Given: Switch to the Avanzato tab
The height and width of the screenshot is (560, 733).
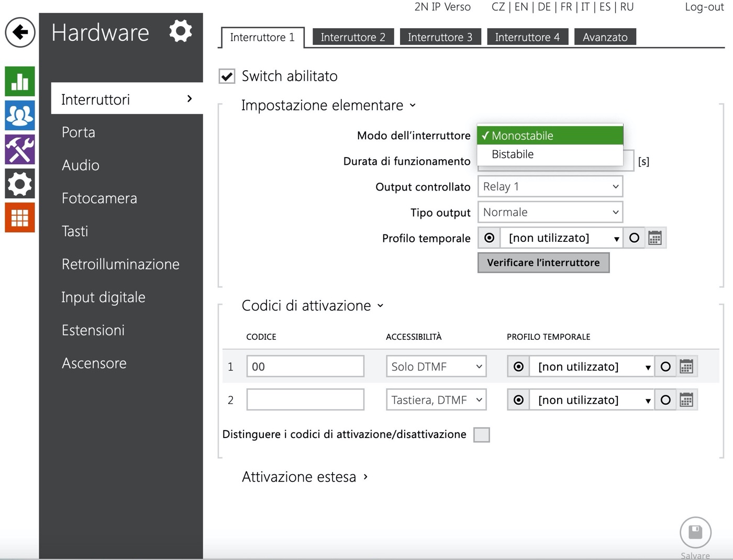Looking at the screenshot, I should tap(605, 37).
